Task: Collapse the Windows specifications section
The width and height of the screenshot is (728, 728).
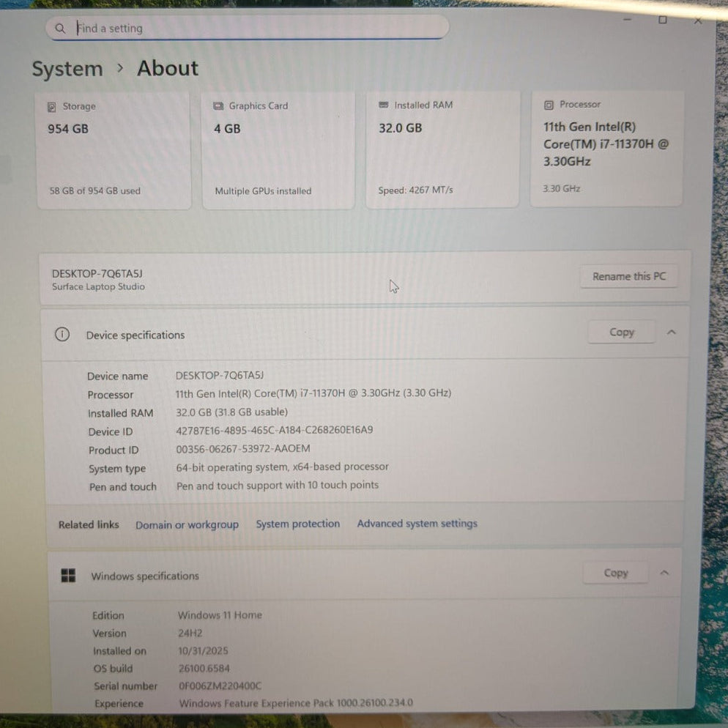Action: pos(665,573)
